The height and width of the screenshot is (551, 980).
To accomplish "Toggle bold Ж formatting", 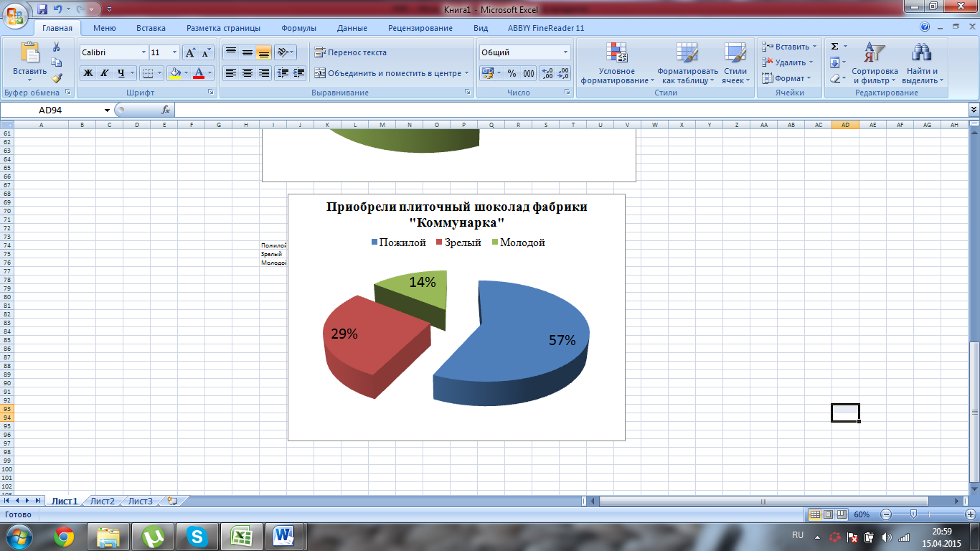I will [x=88, y=73].
